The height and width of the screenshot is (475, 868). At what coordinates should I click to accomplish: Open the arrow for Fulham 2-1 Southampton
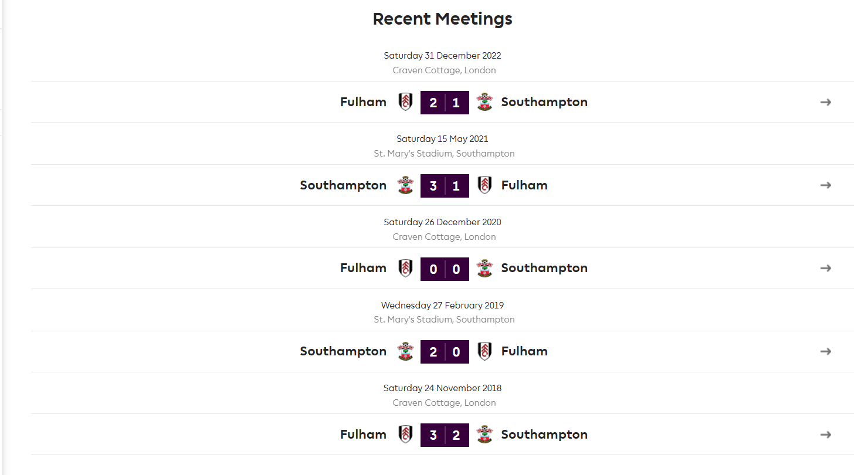pyautogui.click(x=826, y=102)
